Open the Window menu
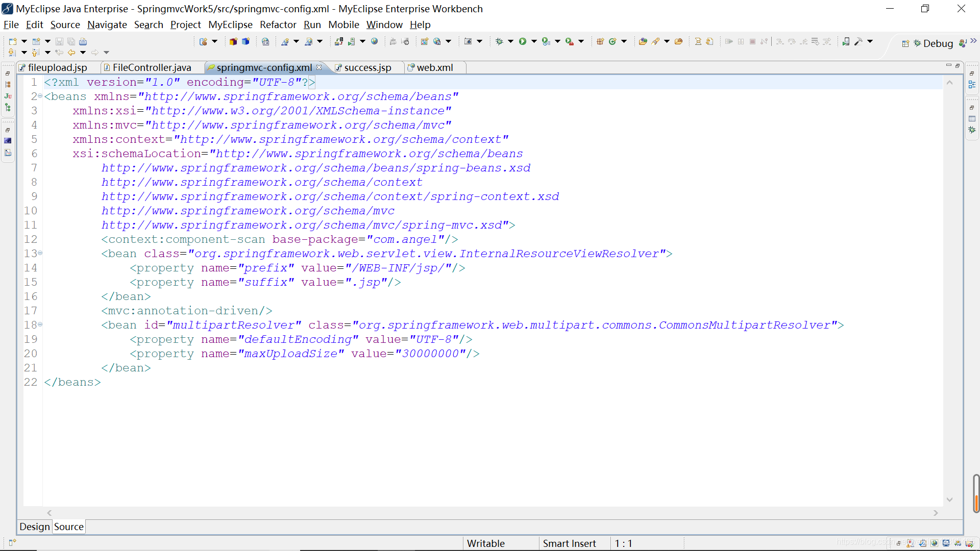 pyautogui.click(x=384, y=24)
